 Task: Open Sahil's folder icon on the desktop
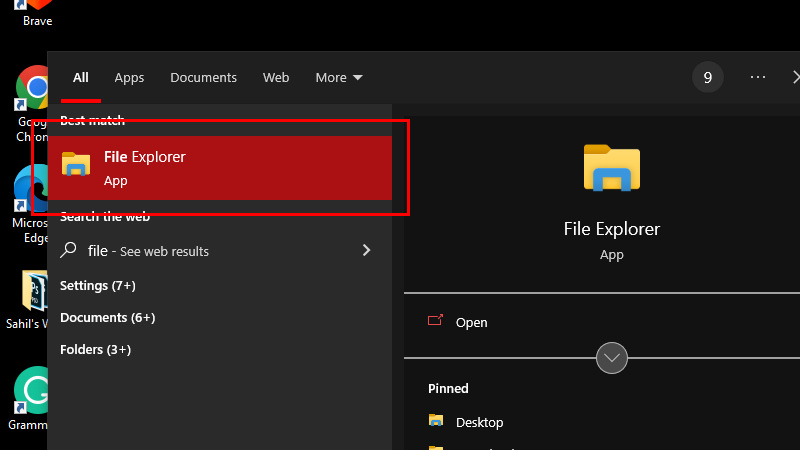28,300
